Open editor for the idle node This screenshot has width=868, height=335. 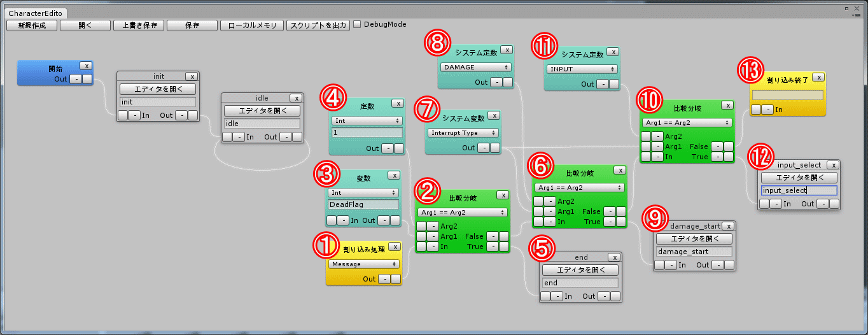[x=262, y=111]
